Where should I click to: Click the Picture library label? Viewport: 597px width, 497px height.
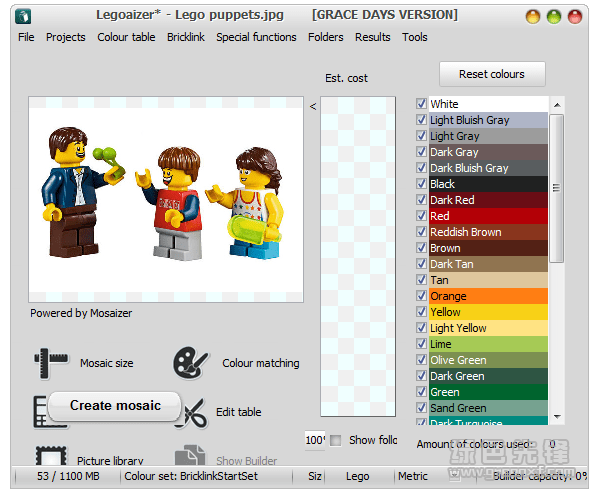pos(110,461)
